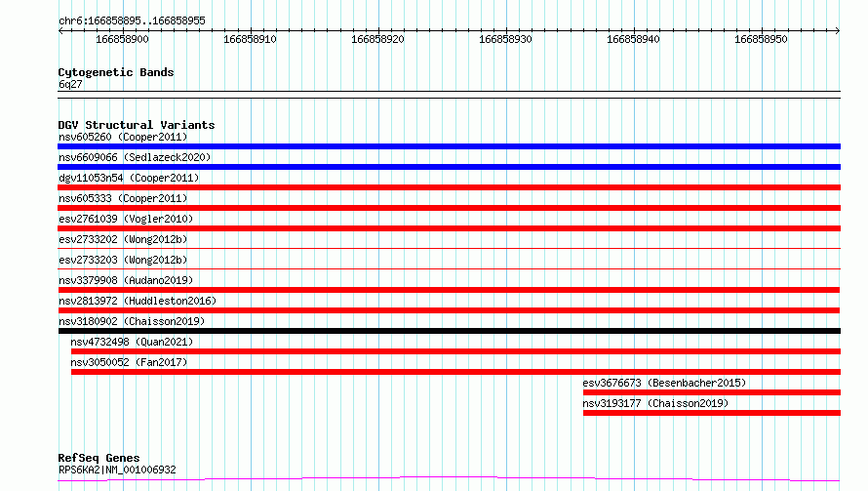Open the nsv3193177 (Chaisson2019) label
This screenshot has height=491, width=868.
655,403
